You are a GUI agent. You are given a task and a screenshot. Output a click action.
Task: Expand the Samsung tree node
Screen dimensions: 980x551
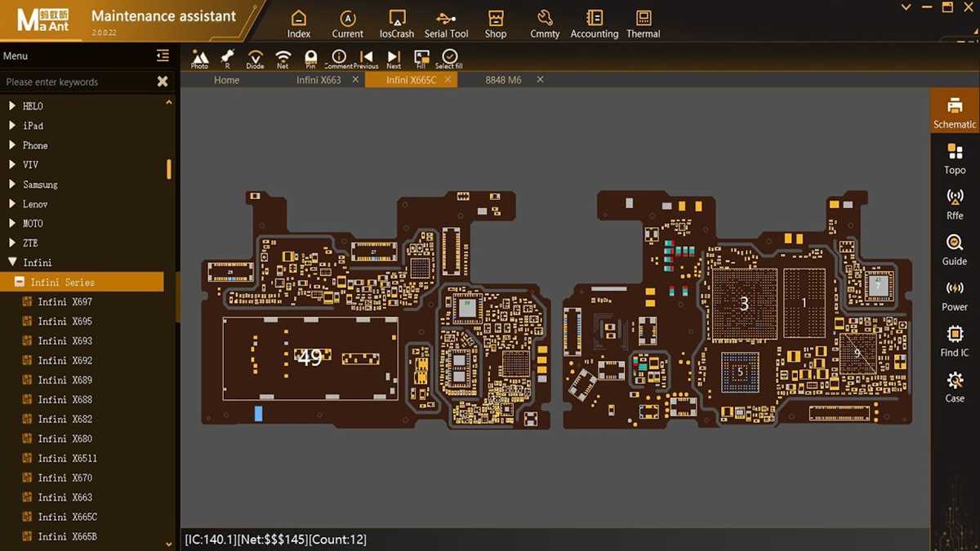[x=12, y=184]
